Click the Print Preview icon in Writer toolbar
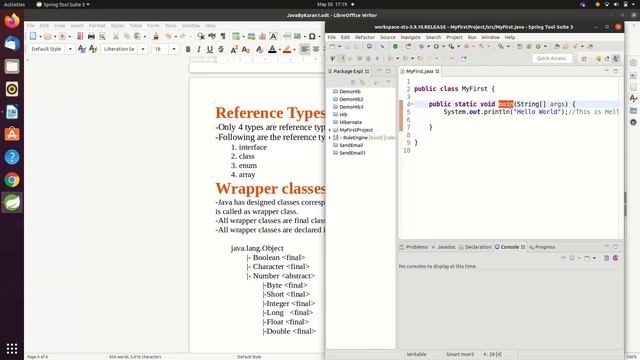Screen dimensions: 640x360 pyautogui.click(x=102, y=36)
